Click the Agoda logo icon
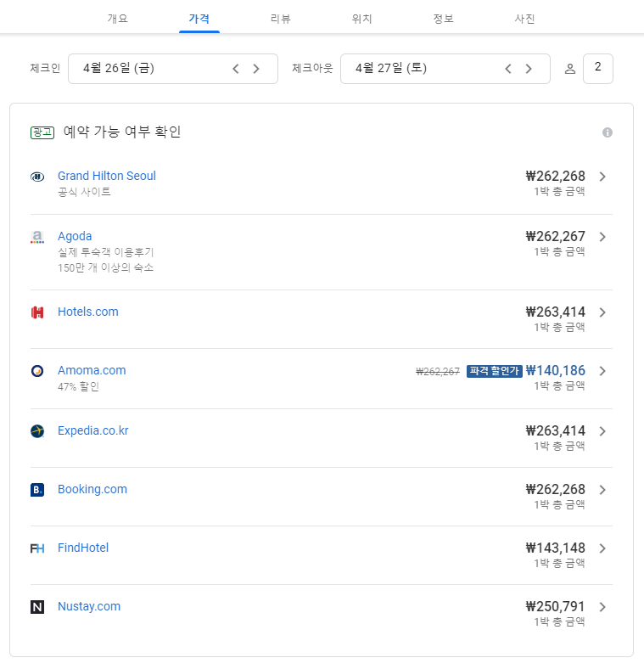644x669 pixels. 37,237
